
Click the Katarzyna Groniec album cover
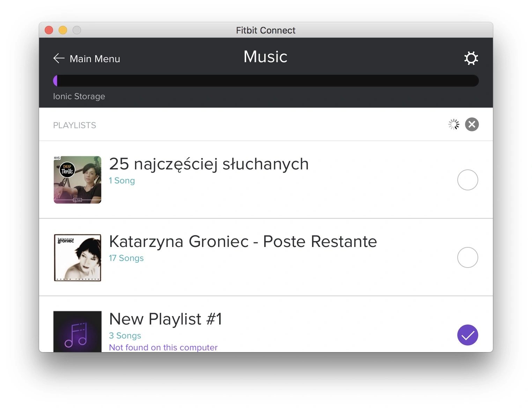77,257
